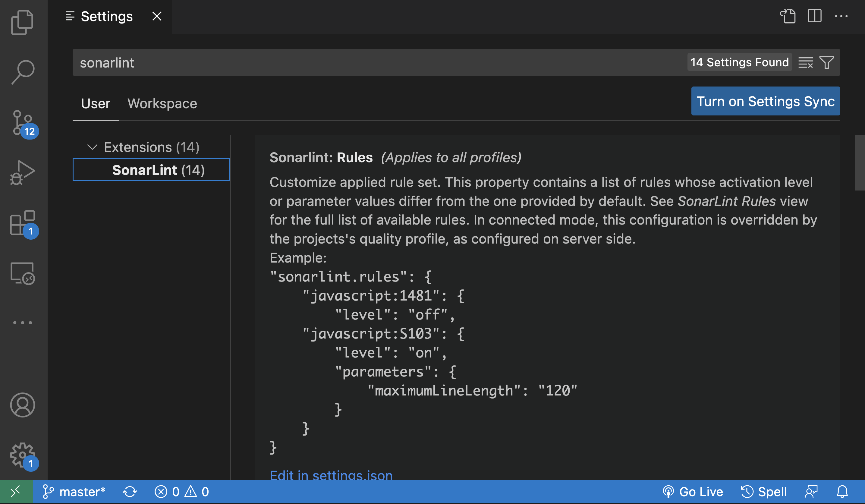Screen dimensions: 865x504
Task: Open feedback icon in status bar
Action: pyautogui.click(x=811, y=492)
